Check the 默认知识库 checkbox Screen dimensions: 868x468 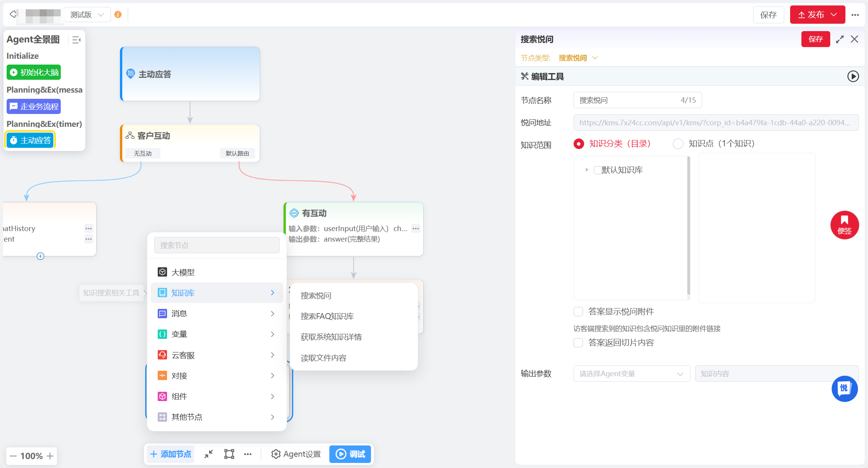coord(597,170)
